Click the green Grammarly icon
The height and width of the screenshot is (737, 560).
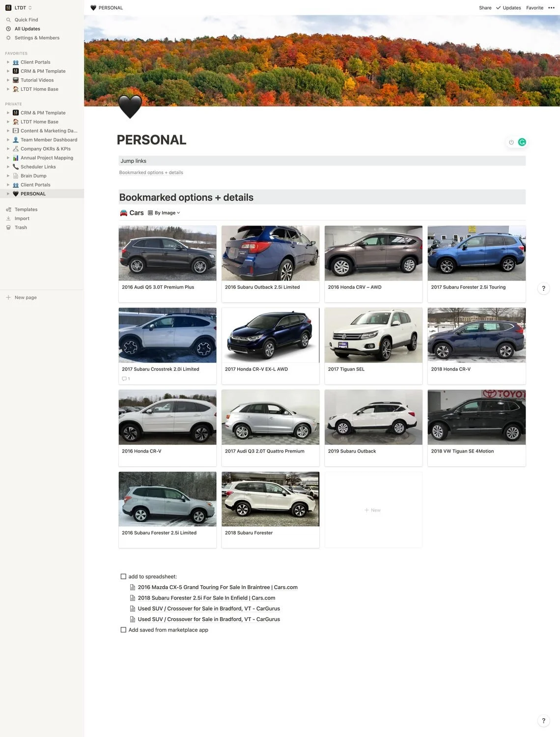tap(522, 142)
